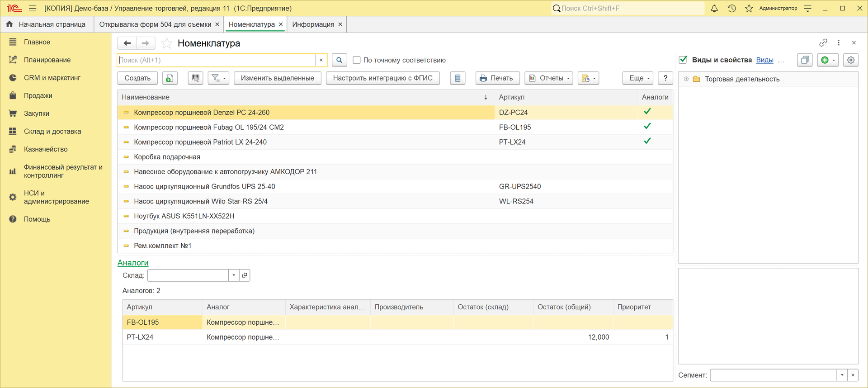Add Номенклатура form to favorites star
This screenshot has height=388, width=868.
tap(166, 43)
